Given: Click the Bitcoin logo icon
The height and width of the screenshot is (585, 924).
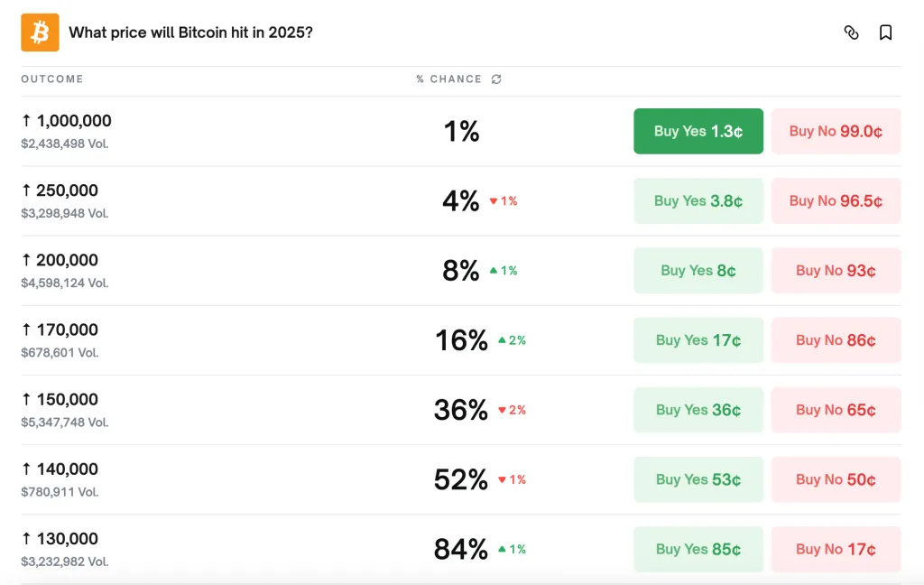Looking at the screenshot, I should coord(40,32).
